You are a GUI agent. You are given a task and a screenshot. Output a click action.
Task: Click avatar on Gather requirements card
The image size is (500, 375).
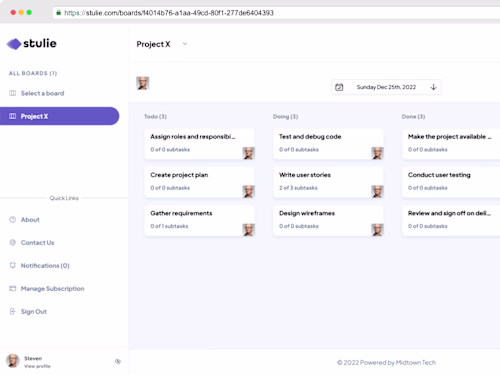coord(248,230)
